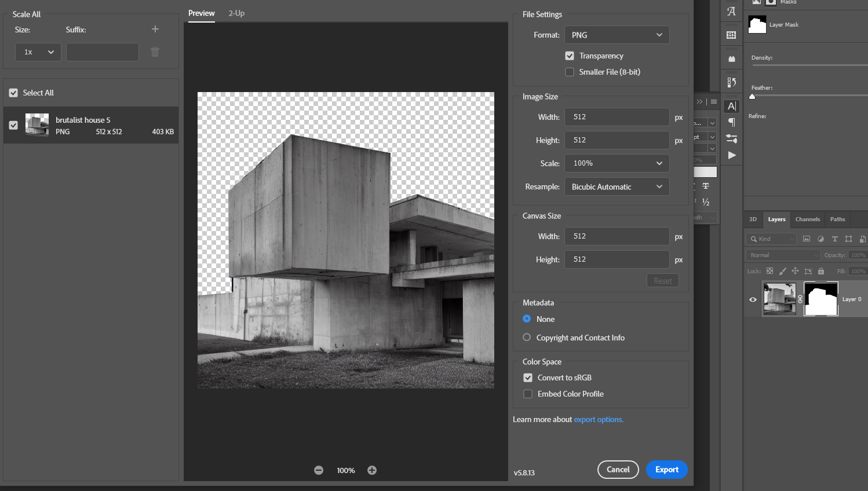Open the Character panel icon
Viewport: 868px width, 491px height.
pos(732,106)
